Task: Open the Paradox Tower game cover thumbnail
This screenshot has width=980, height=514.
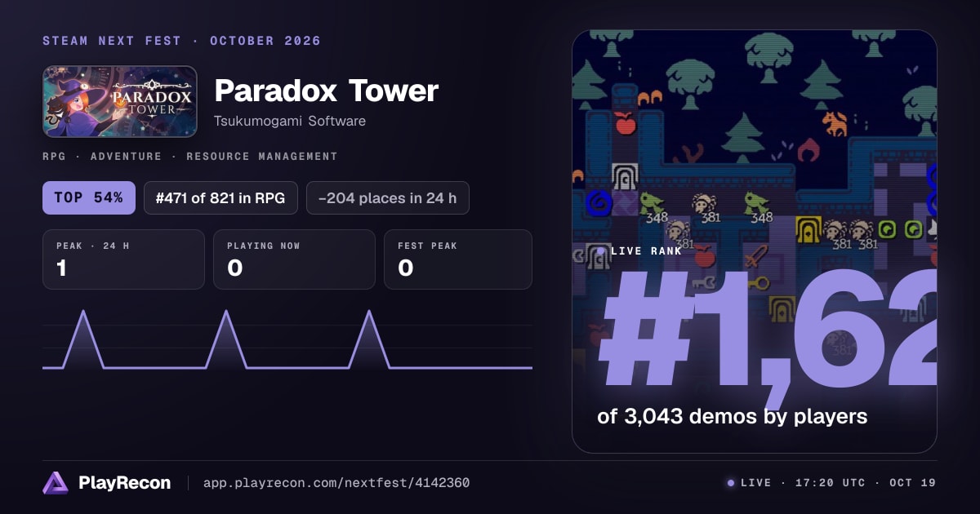Action: coord(120,101)
